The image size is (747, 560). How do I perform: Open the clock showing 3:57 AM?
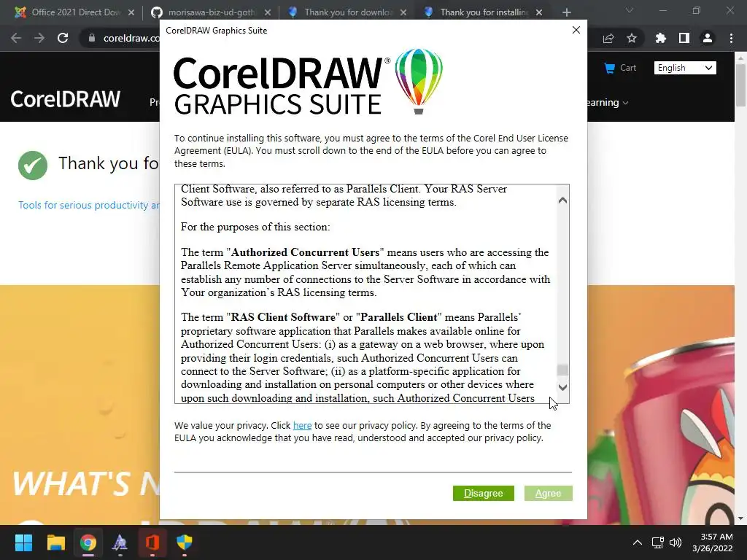point(713,542)
